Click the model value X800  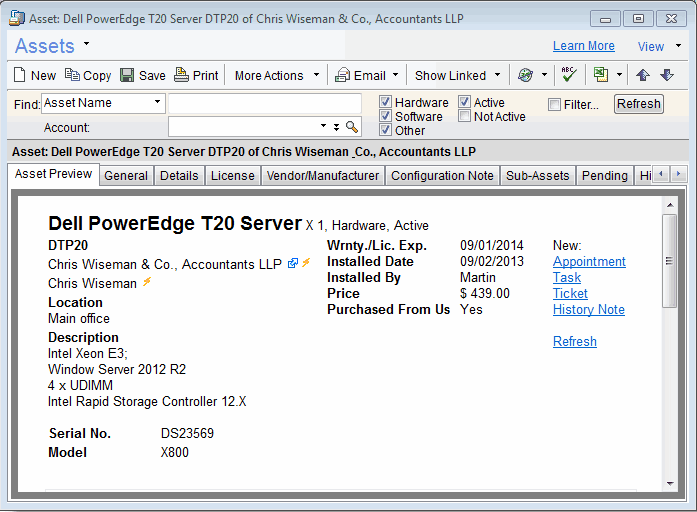175,452
